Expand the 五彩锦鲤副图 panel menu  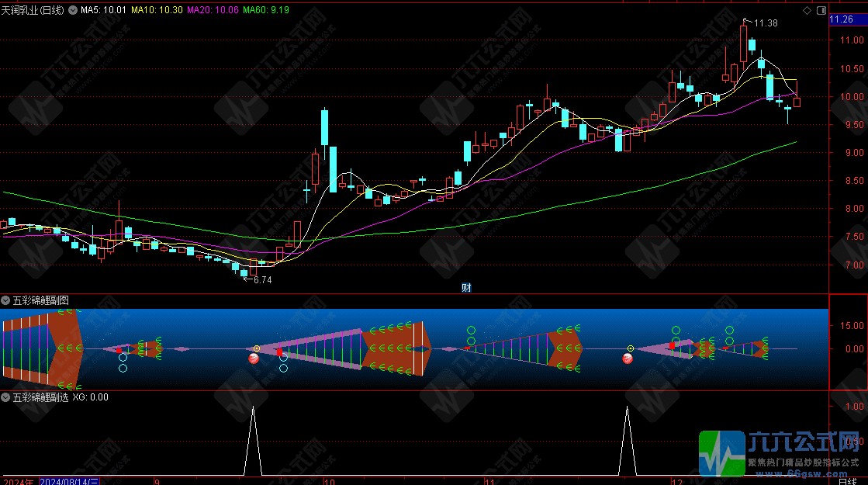tap(6, 300)
